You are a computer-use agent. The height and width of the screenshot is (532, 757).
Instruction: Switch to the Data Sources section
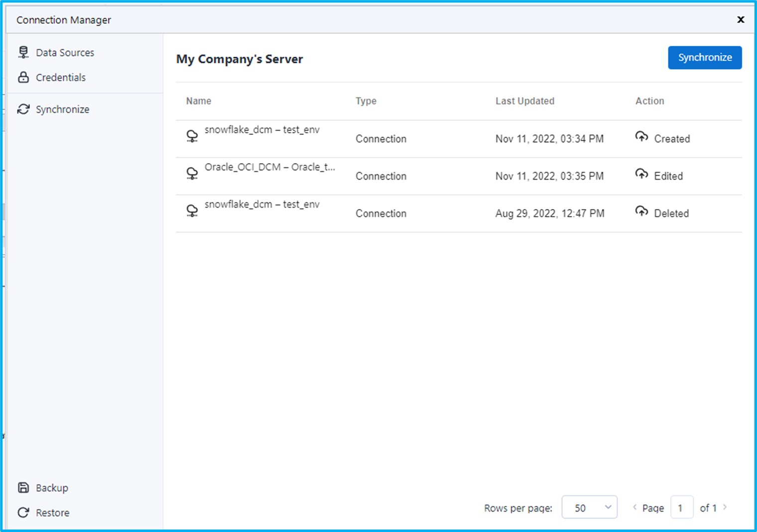point(65,52)
